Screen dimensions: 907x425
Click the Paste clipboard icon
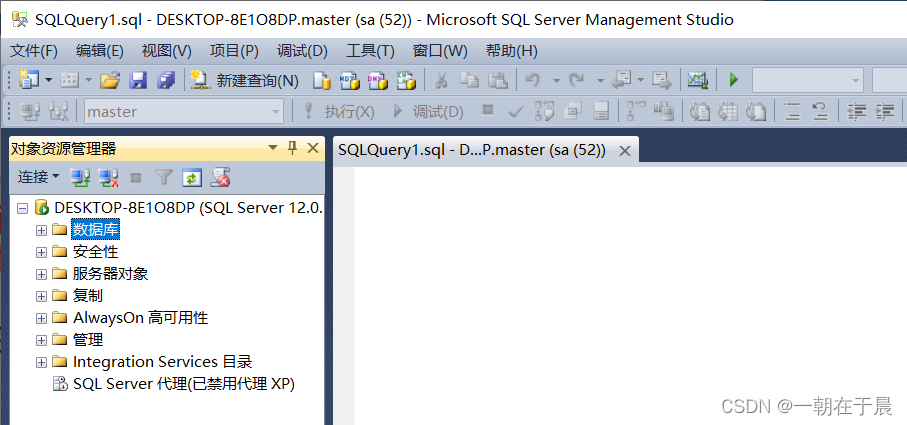click(x=497, y=80)
